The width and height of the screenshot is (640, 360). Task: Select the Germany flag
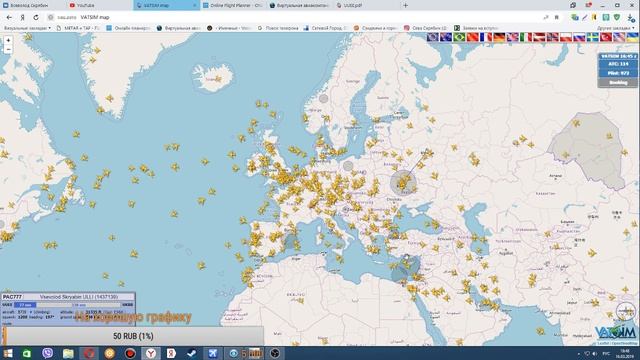click(x=499, y=37)
